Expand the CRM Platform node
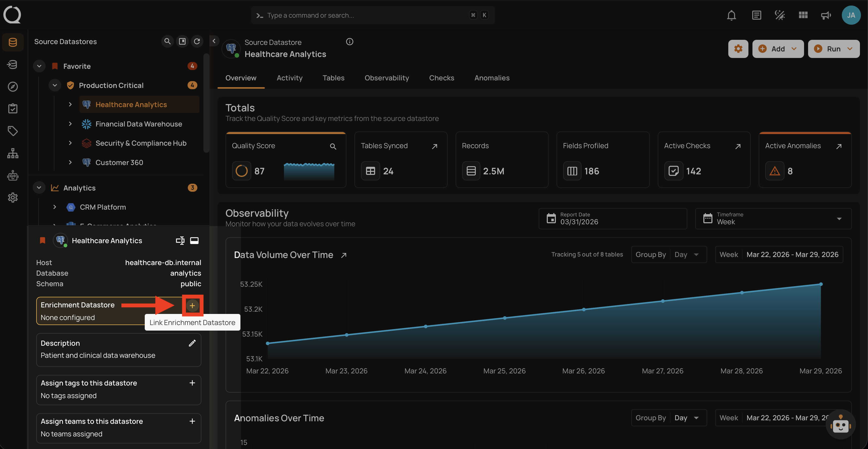 [55, 207]
